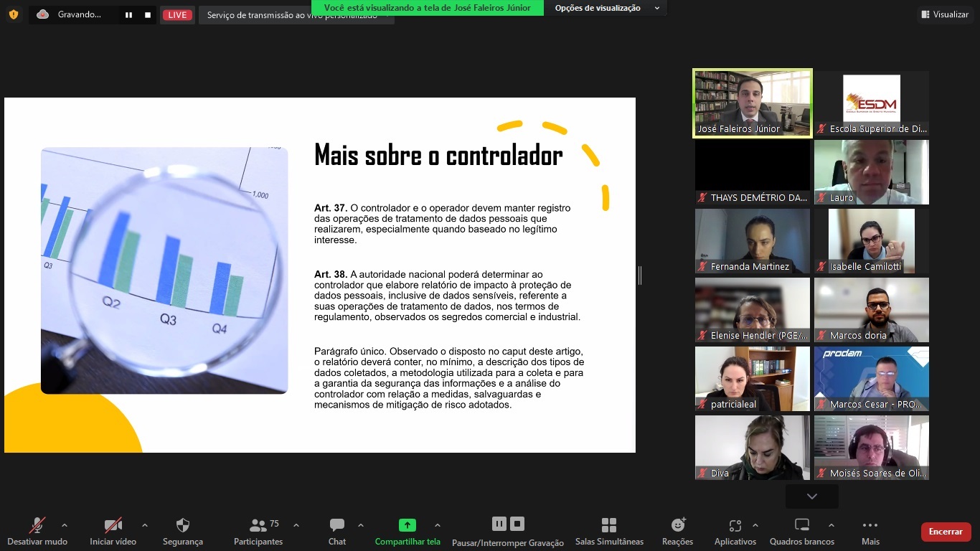Expand the caret beside Aplicativos
980x551 pixels.
pyautogui.click(x=755, y=525)
